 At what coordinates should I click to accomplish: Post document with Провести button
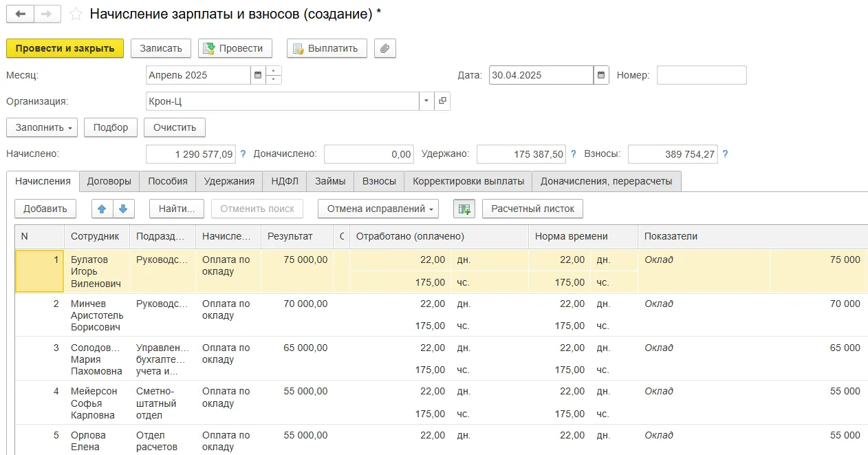pyautogui.click(x=235, y=48)
